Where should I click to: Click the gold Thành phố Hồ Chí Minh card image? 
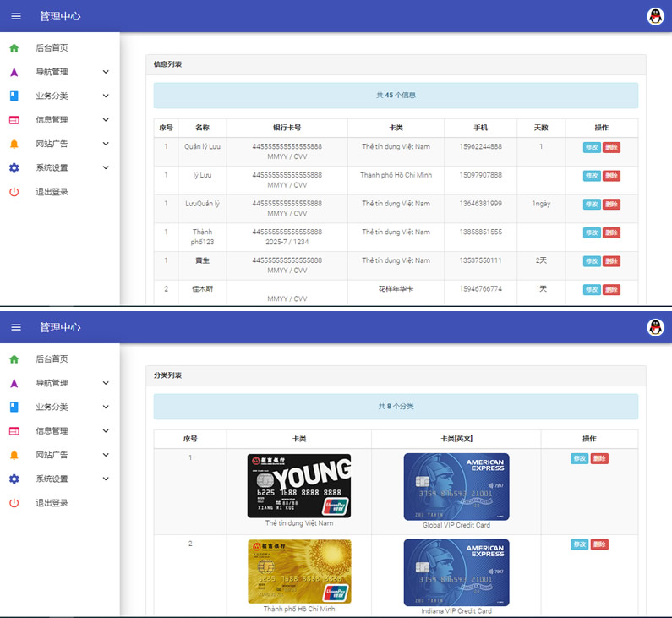pos(299,572)
